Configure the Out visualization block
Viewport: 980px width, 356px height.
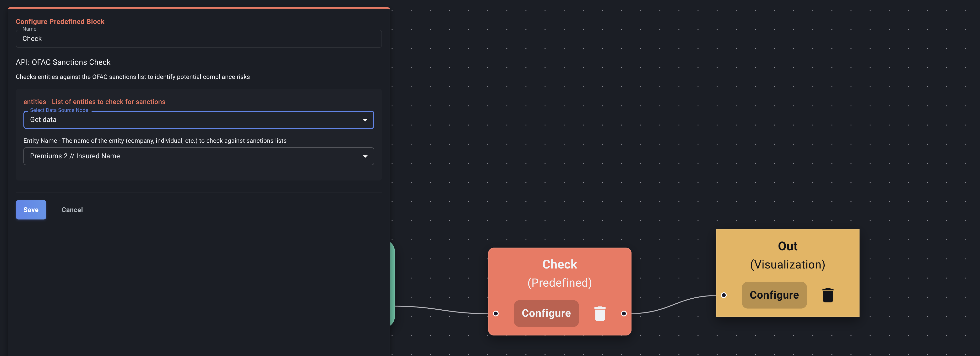pos(774,295)
